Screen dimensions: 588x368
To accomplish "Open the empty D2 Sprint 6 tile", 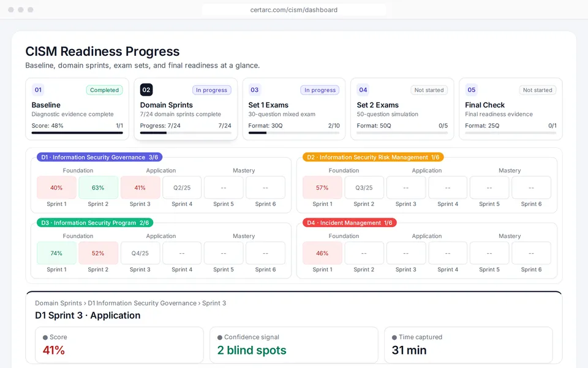I will [532, 188].
